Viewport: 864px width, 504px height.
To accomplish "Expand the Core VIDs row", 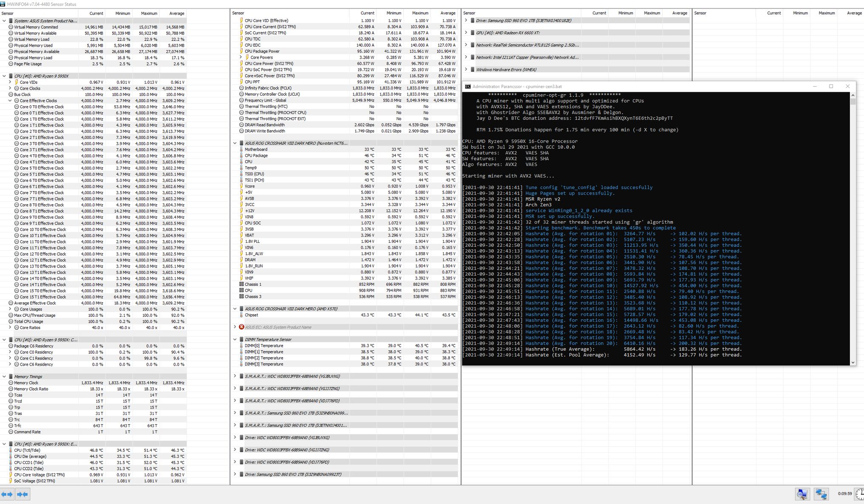I will pos(10,82).
